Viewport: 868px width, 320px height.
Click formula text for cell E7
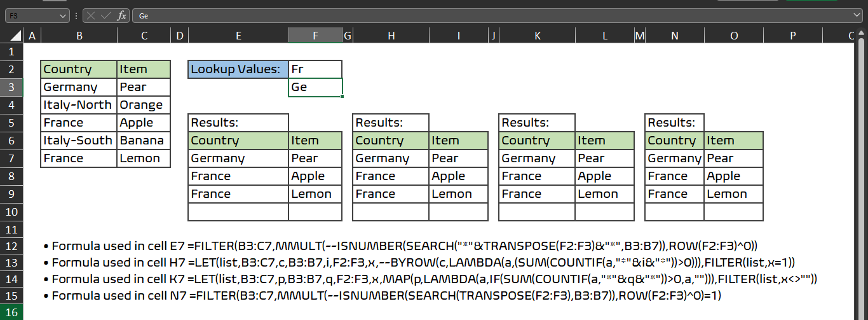[400, 246]
